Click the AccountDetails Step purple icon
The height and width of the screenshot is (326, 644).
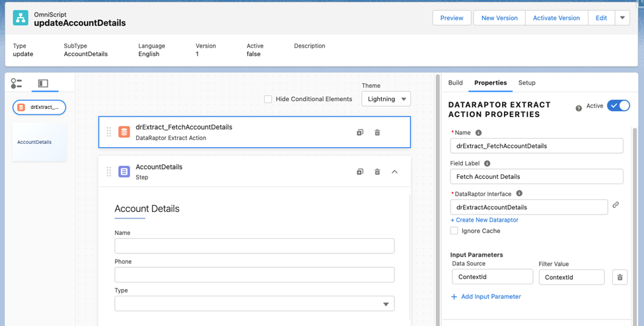124,172
